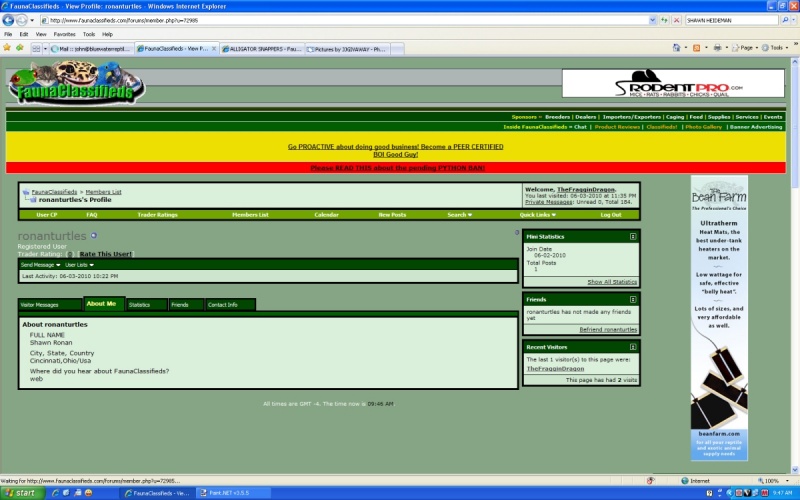Switch to Paint.NET in the taskbar
Viewport: 800px width, 500px height.
(x=233, y=493)
